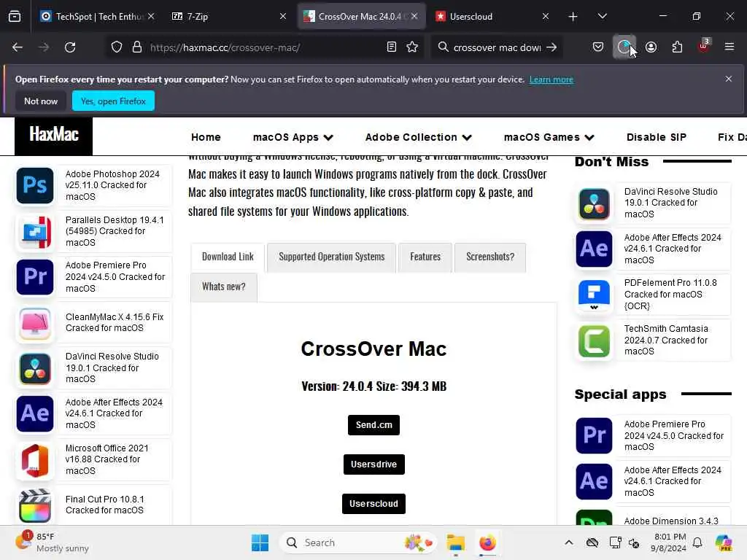
Task: Click the Microsoft Office icon
Action: tap(35, 461)
